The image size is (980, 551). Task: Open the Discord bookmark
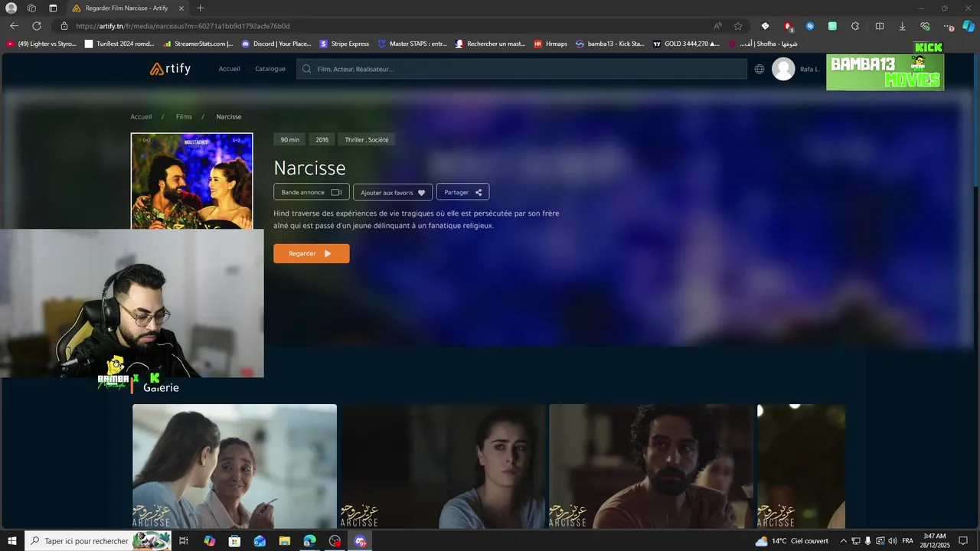point(276,44)
